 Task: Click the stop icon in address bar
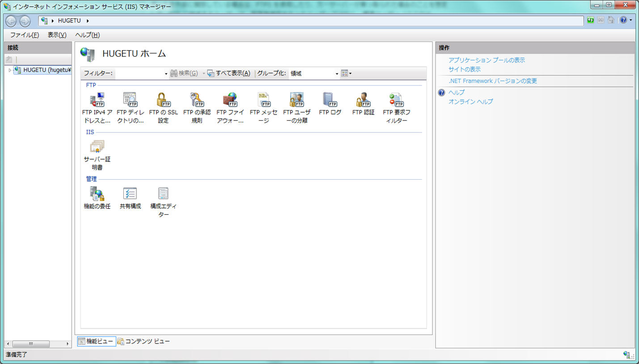(601, 20)
